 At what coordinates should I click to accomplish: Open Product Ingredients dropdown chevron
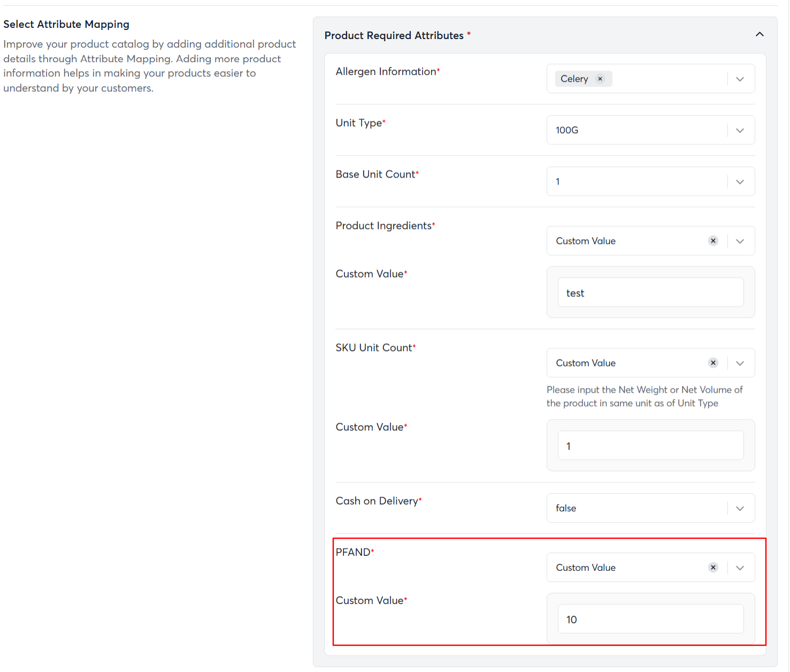[740, 241]
